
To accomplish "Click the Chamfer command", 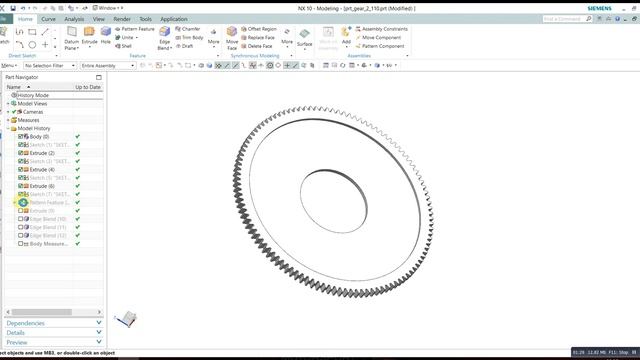I will pyautogui.click(x=188, y=29).
